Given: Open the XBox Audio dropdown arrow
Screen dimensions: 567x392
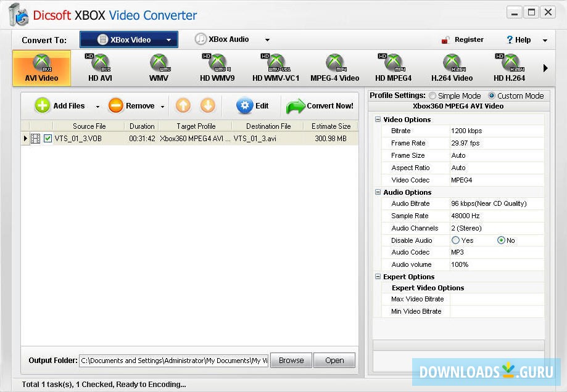Looking at the screenshot, I should (267, 39).
